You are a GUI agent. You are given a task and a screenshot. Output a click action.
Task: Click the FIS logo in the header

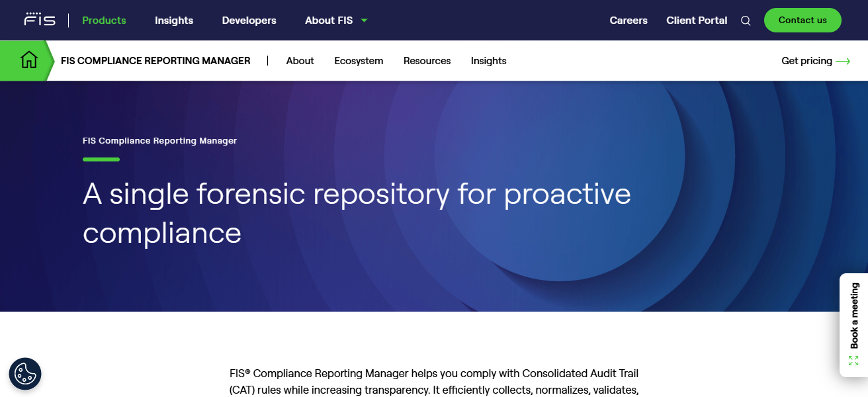pos(39,19)
